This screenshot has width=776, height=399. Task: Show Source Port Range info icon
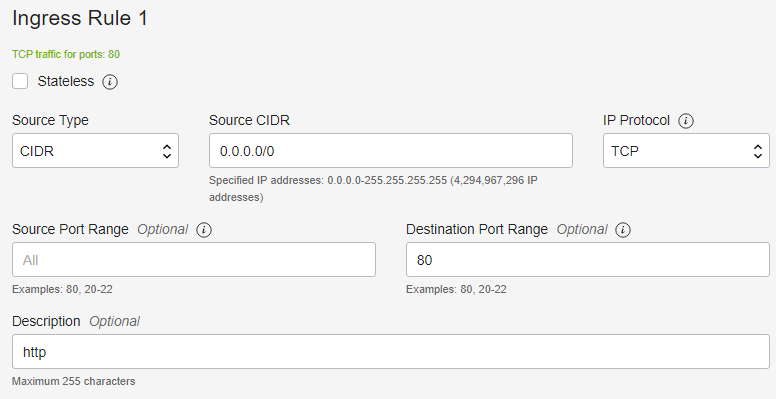(204, 230)
